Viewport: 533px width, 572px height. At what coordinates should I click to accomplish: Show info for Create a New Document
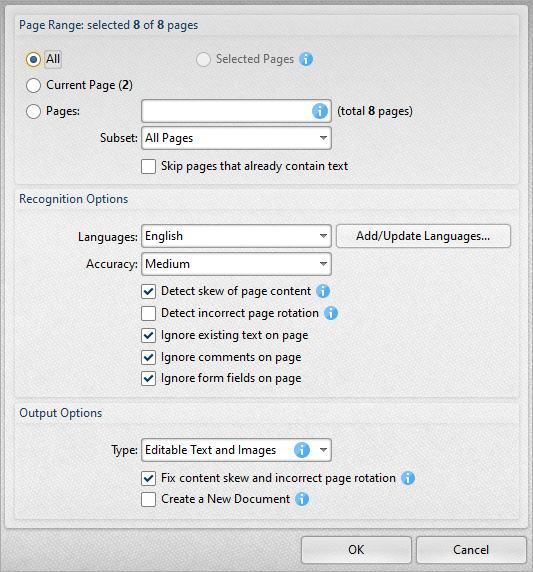point(302,499)
